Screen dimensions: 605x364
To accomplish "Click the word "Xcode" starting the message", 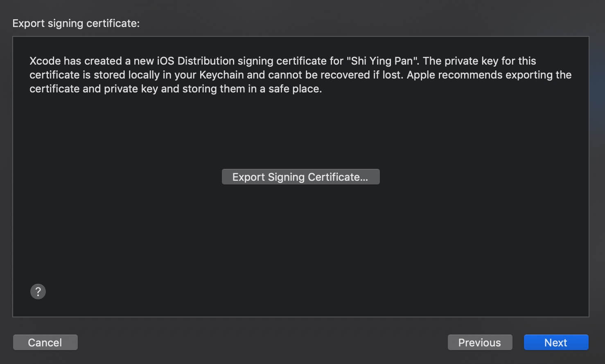I will (45, 61).
